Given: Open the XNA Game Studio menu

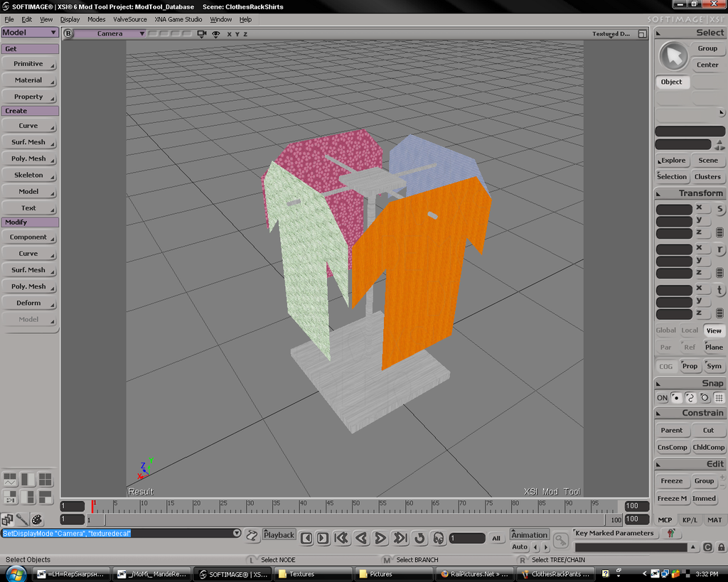Looking at the screenshot, I should (x=178, y=19).
